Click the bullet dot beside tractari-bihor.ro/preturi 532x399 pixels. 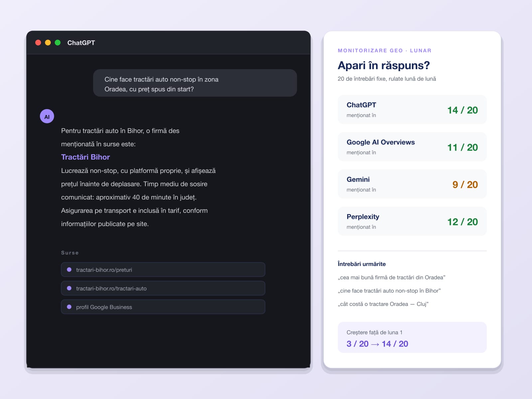69,270
